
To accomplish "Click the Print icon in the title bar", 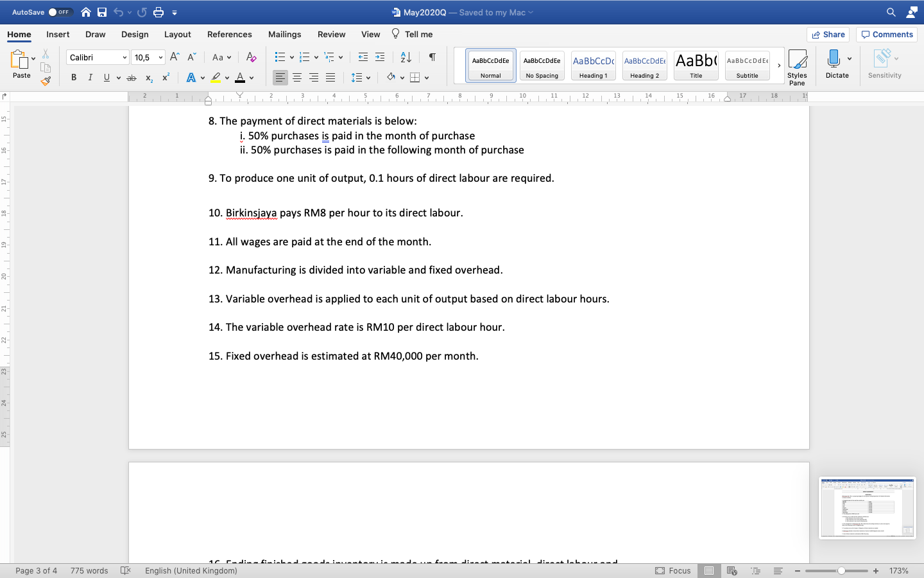I will [x=158, y=12].
